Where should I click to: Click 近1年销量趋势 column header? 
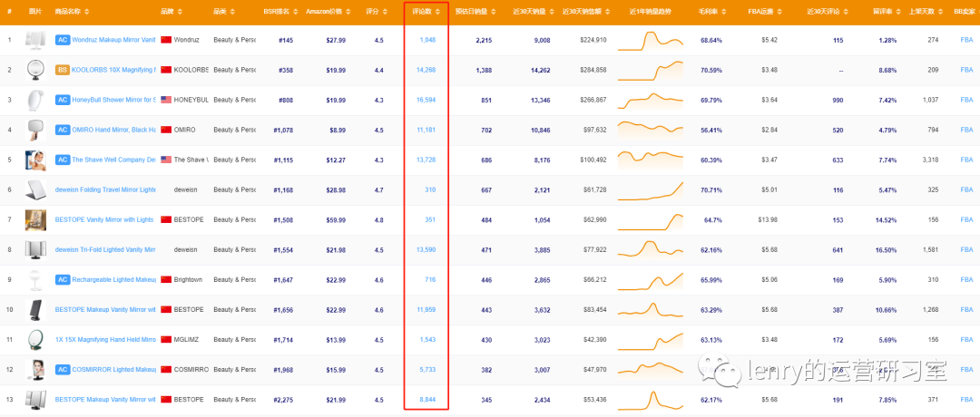651,12
